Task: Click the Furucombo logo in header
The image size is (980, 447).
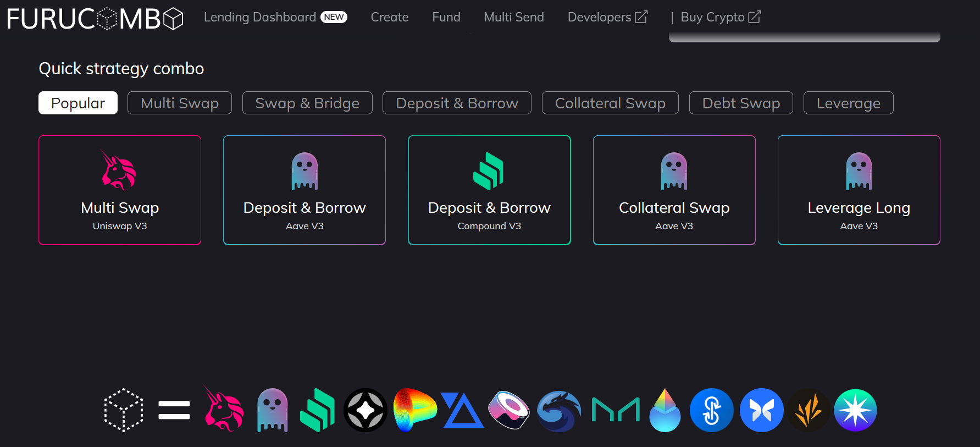Action: pyautogui.click(x=95, y=19)
